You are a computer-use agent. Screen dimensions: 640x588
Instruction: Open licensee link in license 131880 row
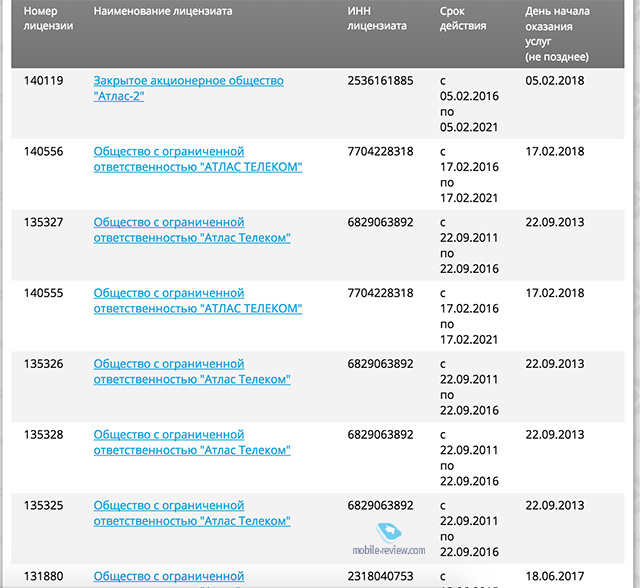click(x=169, y=577)
